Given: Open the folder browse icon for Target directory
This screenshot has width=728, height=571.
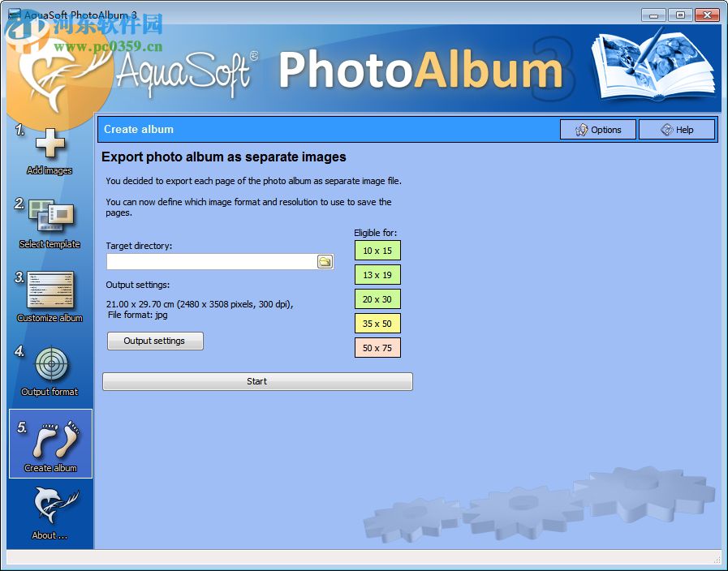Looking at the screenshot, I should coord(325,261).
